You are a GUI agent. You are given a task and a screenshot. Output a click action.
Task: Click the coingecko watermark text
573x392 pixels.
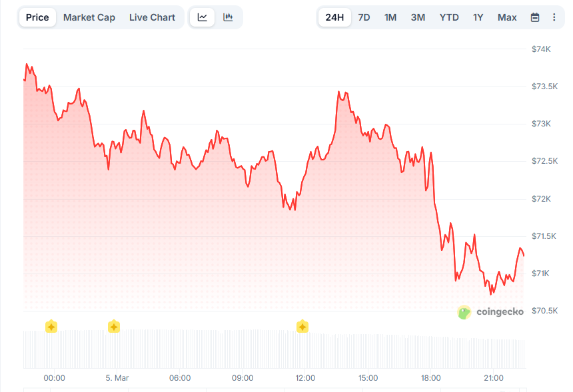click(500, 311)
